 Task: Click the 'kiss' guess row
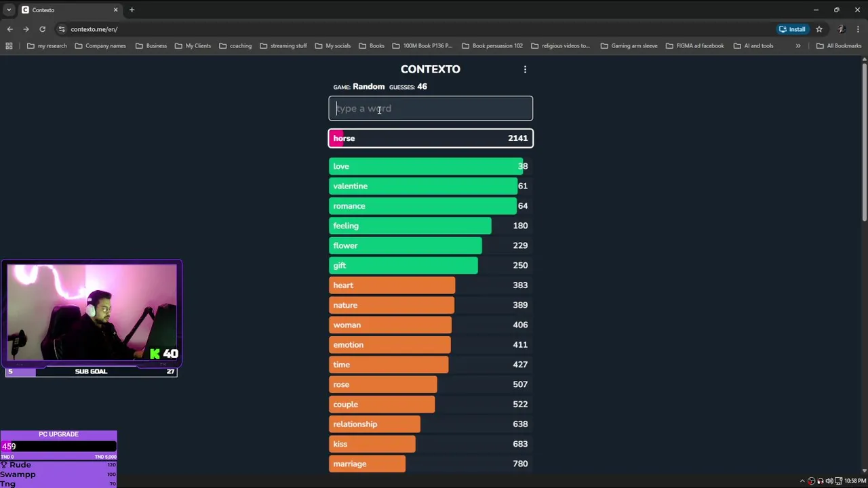[x=431, y=444]
